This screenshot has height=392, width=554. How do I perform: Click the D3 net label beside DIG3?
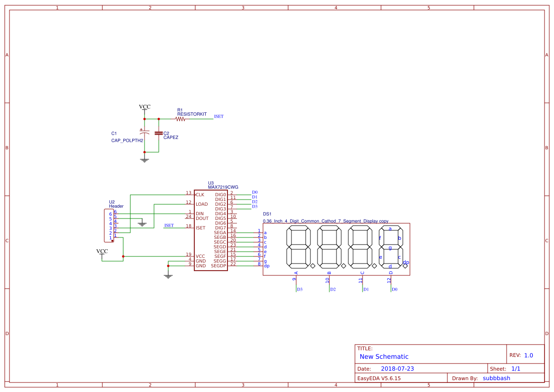(x=255, y=206)
